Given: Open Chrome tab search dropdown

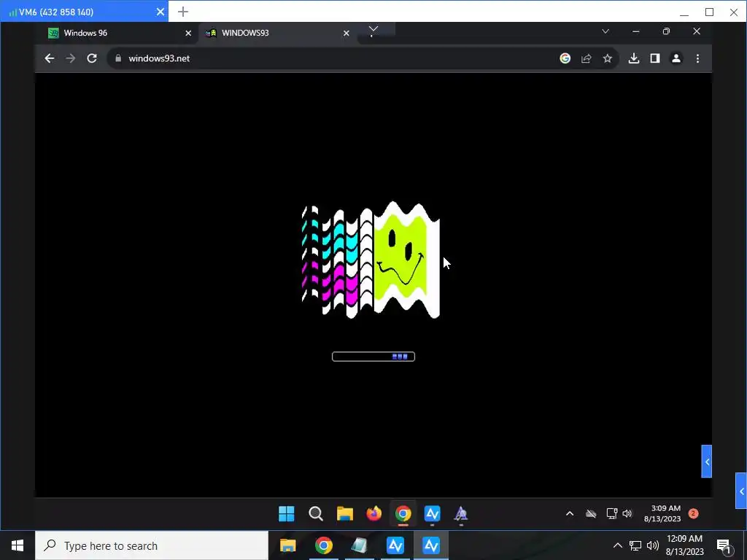Looking at the screenshot, I should point(605,31).
